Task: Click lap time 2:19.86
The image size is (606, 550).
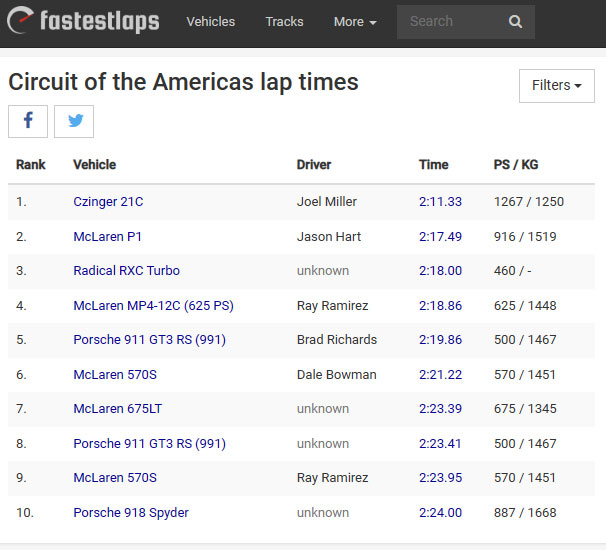Action: click(x=440, y=340)
